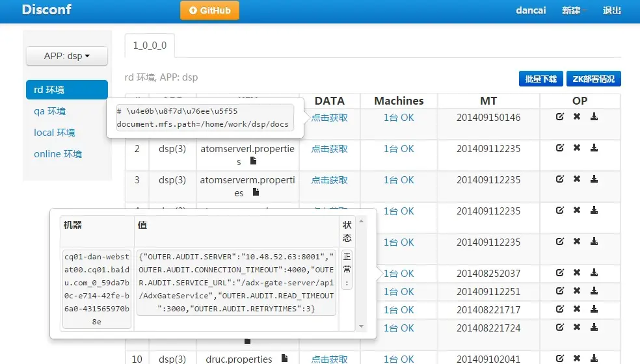Edit the row modified 201408221724
The height and width of the screenshot is (364, 640).
(559, 327)
